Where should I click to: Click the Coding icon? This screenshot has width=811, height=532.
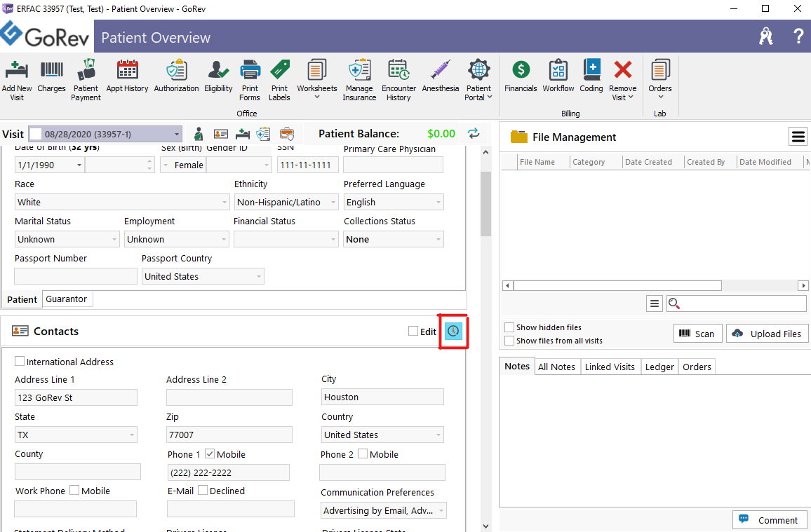591,70
